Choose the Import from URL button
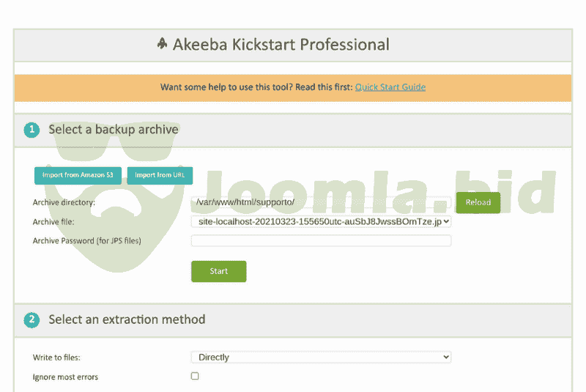Viewport: 586px width, 392px height. 160,175
